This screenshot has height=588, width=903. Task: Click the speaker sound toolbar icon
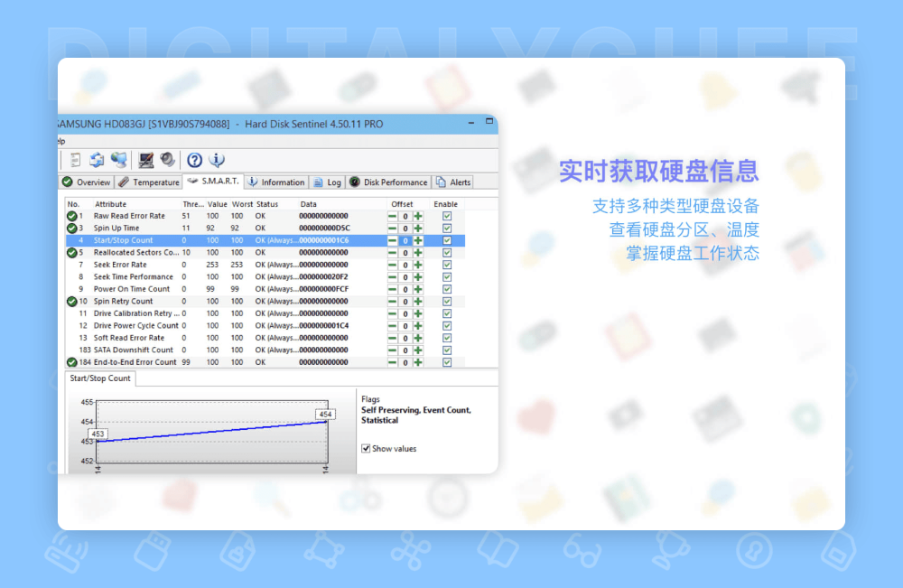168,160
